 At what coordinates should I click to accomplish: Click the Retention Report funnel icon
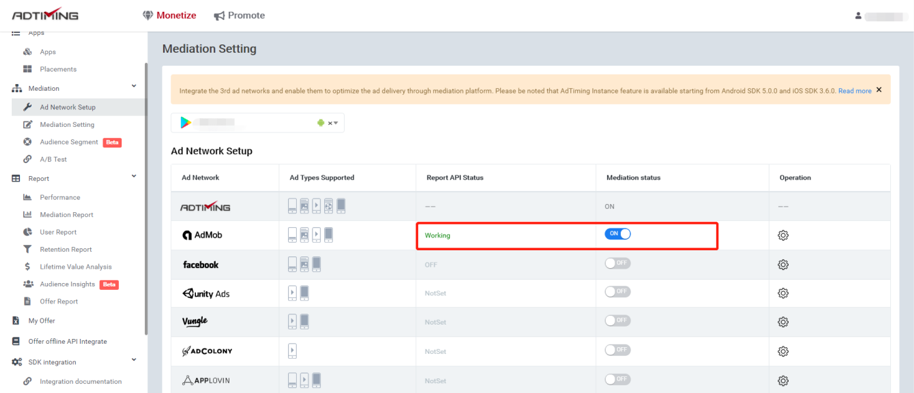(27, 249)
